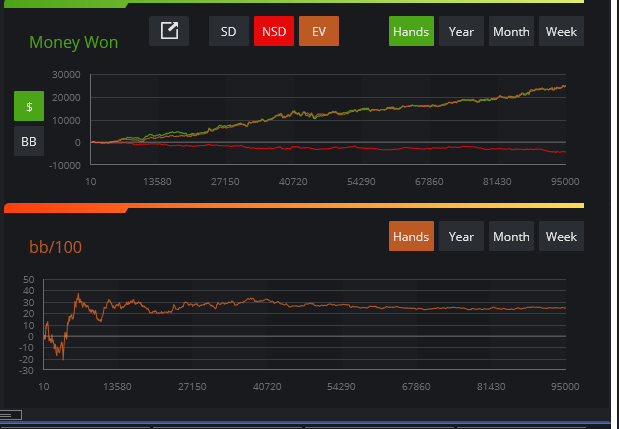
Task: Select Hands tab in Money Won panel
Action: click(x=411, y=31)
